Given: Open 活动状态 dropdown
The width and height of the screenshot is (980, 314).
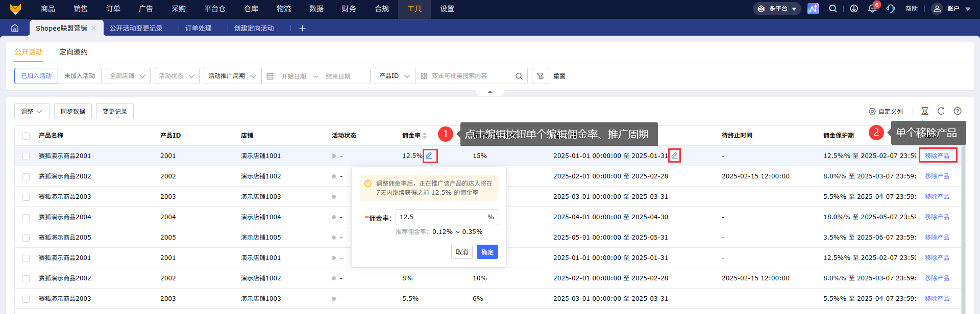Looking at the screenshot, I should (177, 76).
